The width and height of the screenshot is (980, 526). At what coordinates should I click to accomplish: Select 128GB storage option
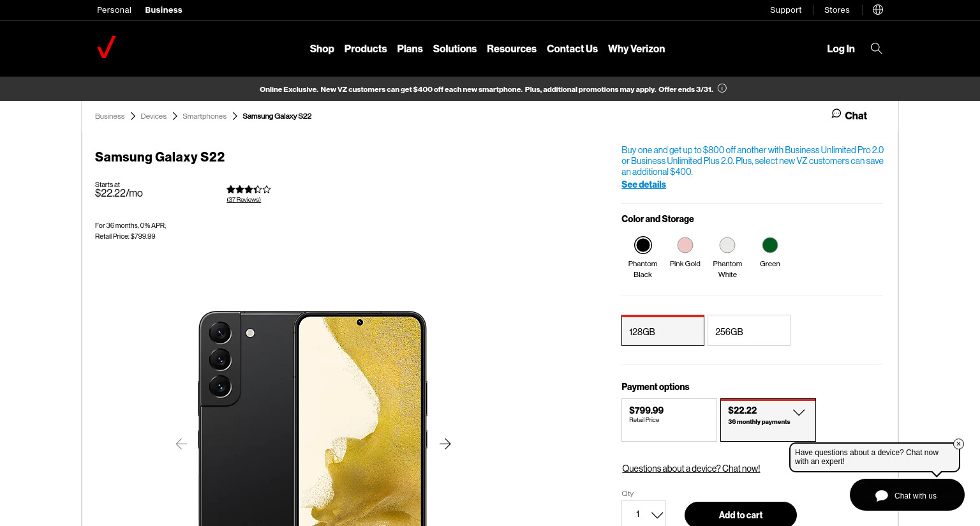click(663, 331)
